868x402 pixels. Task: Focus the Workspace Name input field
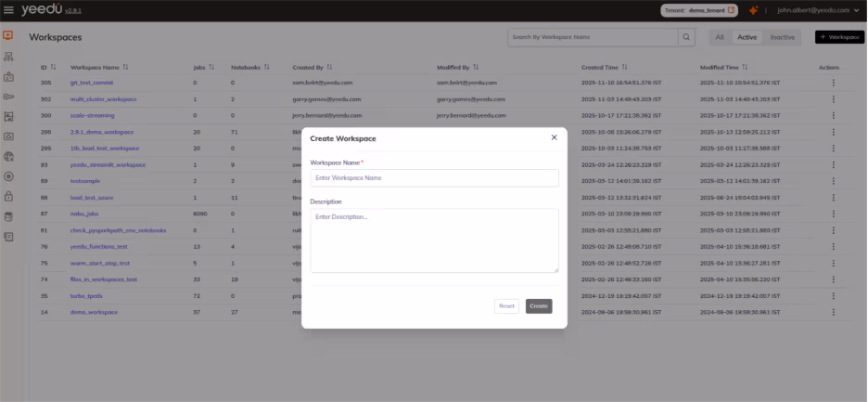[x=435, y=178]
